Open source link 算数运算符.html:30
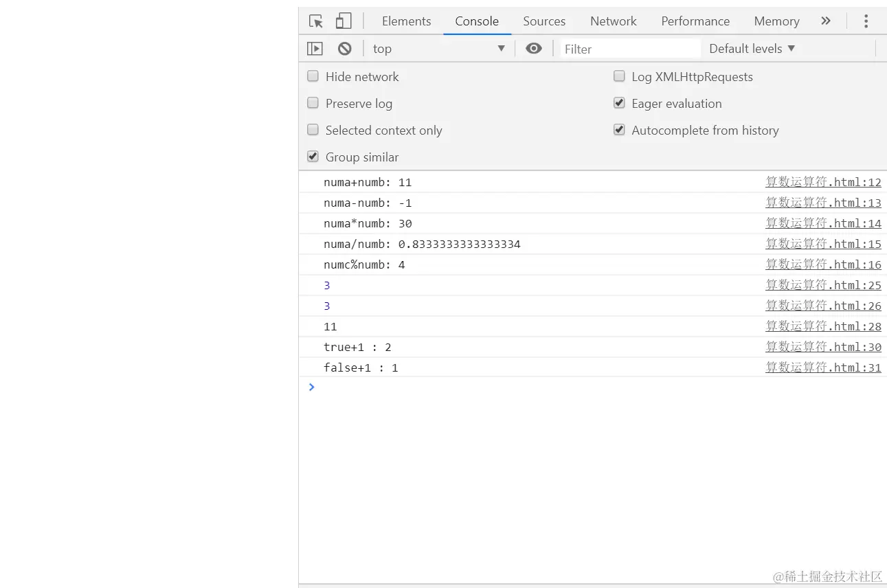Viewport: 887px width, 588px height. (823, 347)
